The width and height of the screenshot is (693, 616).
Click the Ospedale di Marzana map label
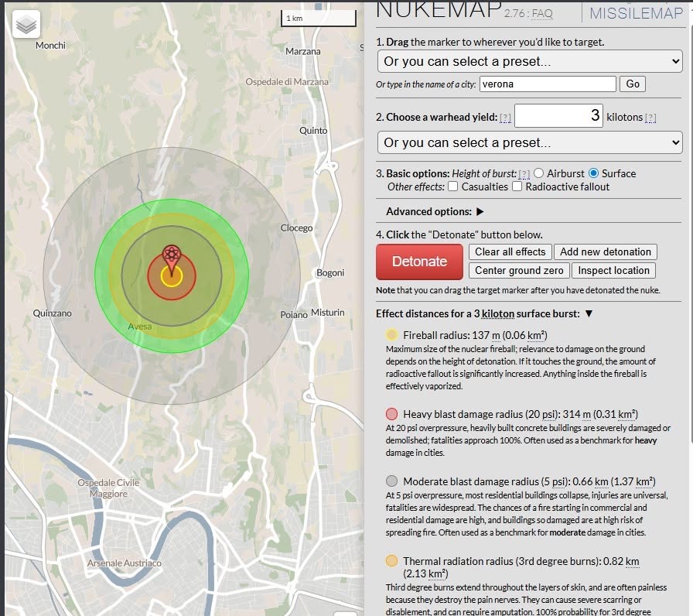click(x=287, y=82)
